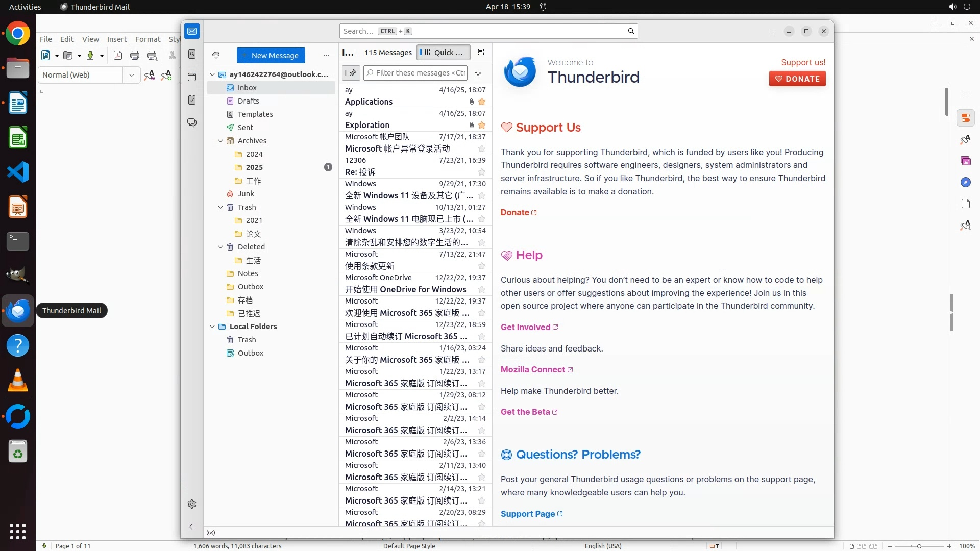Toggle keep filters applied pin button
The image size is (980, 551).
point(351,73)
